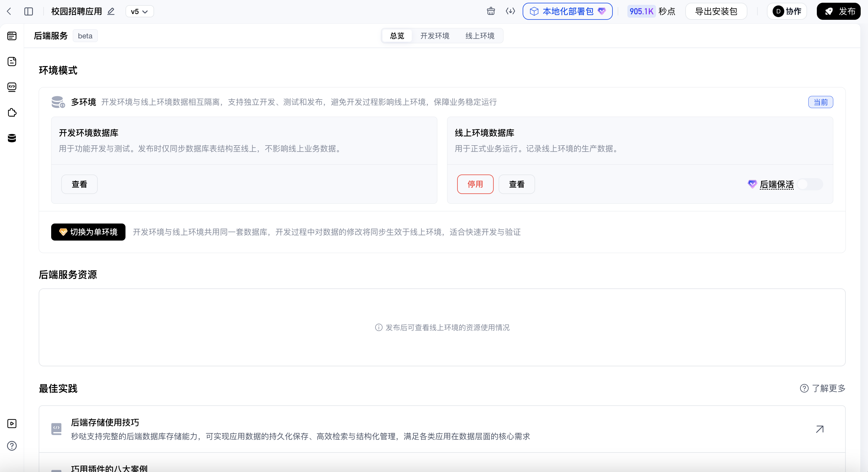Toggle the sidebar panel layout icon
The width and height of the screenshot is (868, 472).
coord(29,12)
